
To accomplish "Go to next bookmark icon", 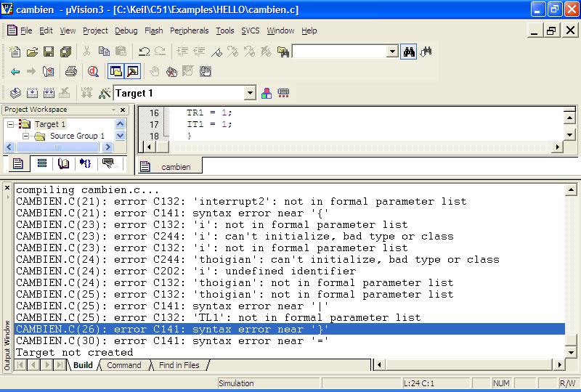I will click(232, 52).
